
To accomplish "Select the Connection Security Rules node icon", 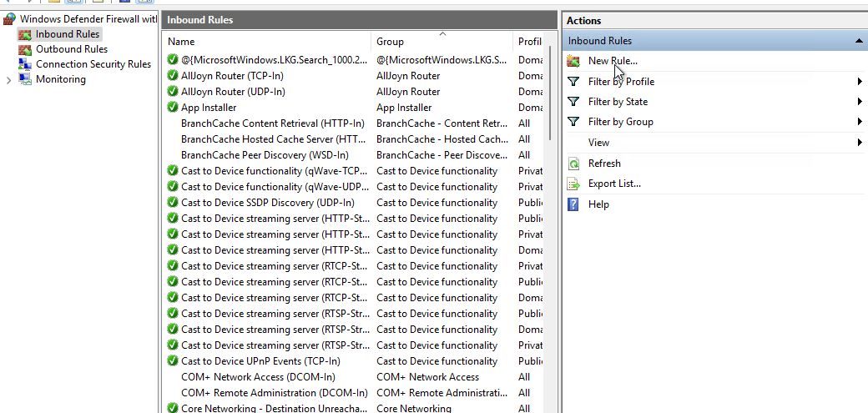I will point(25,64).
